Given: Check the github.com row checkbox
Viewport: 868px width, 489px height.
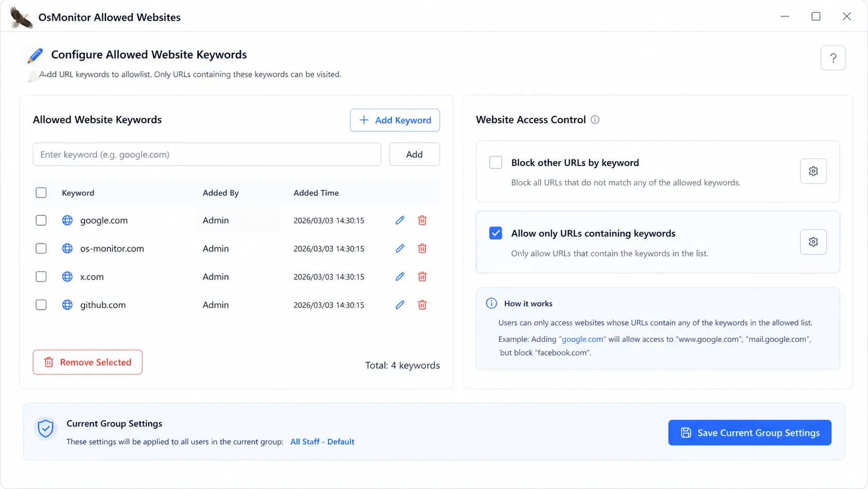Looking at the screenshot, I should 41,305.
